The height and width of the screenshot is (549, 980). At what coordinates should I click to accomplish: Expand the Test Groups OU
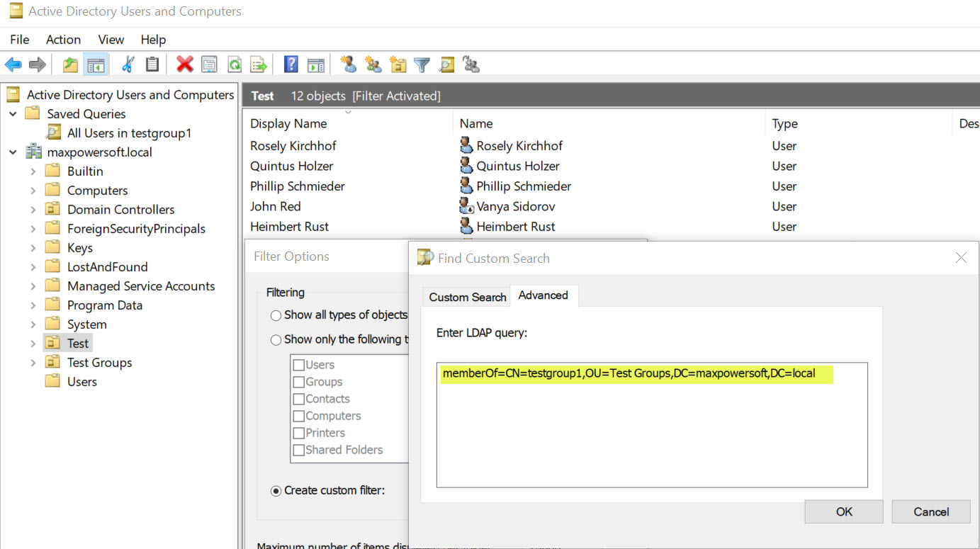tap(33, 363)
